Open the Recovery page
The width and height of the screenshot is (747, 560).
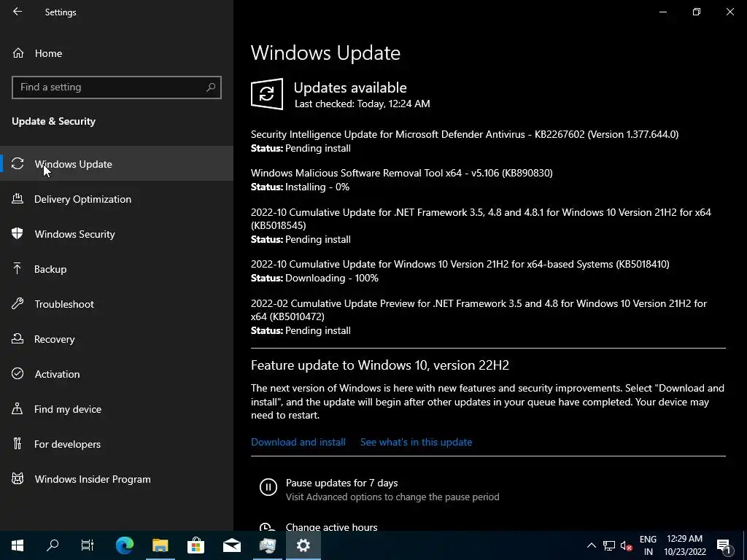117,338
